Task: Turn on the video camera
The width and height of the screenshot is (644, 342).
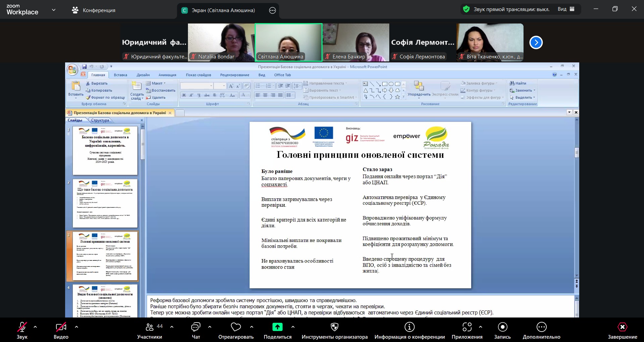Action: tap(61, 327)
